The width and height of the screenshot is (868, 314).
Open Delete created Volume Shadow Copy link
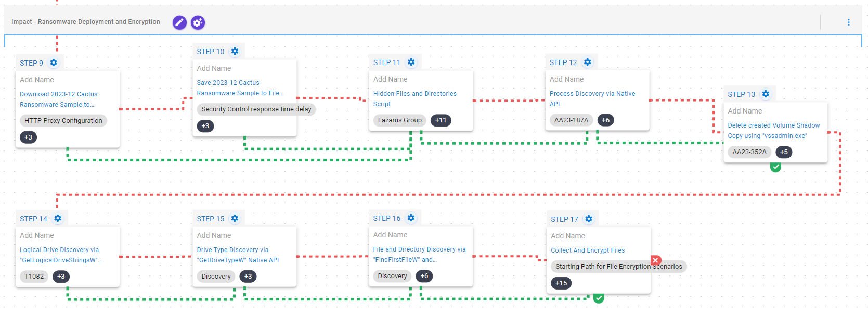(773, 131)
